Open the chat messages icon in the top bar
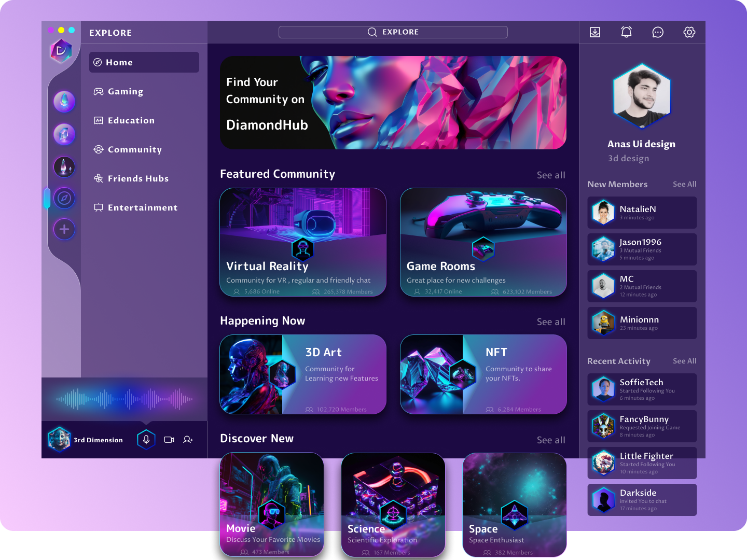 [x=658, y=32]
